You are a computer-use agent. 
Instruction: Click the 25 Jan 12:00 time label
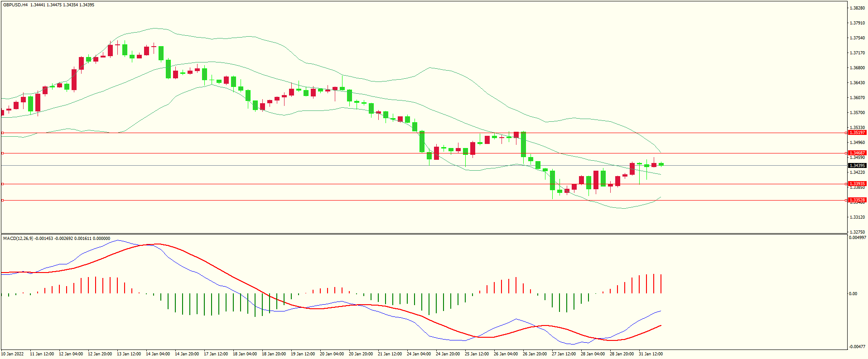[477, 354]
